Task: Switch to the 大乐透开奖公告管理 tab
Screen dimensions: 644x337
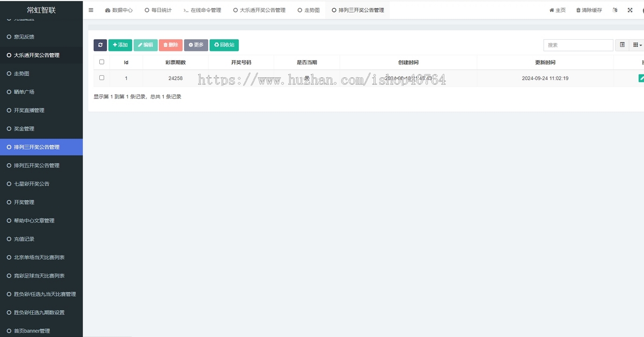Action: tap(260, 10)
